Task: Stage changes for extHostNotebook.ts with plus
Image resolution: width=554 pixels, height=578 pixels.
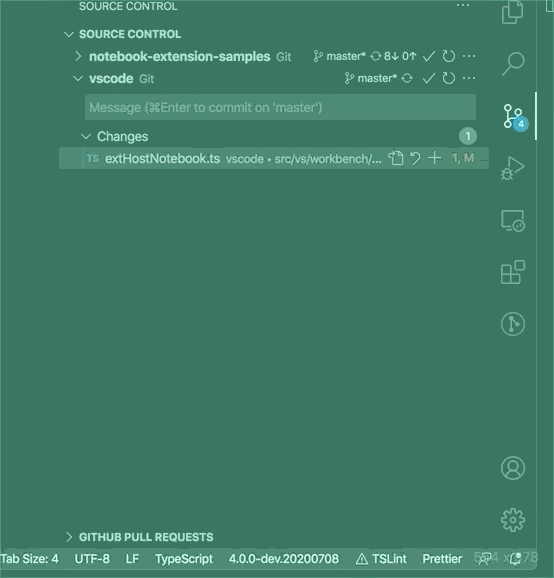Action: click(435, 159)
